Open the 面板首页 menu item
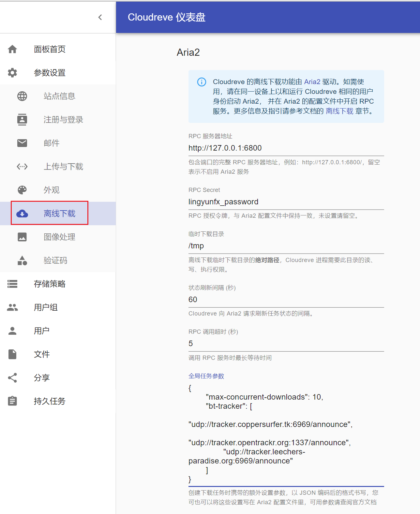420x514 pixels. click(58, 49)
